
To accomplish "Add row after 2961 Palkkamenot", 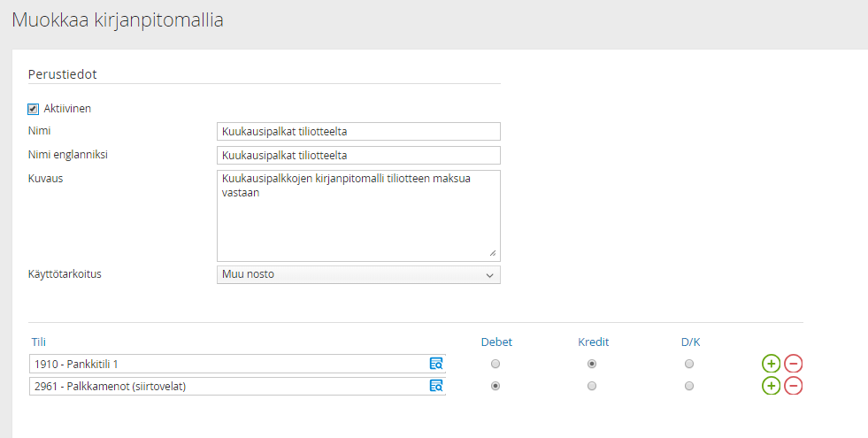I will [771, 386].
